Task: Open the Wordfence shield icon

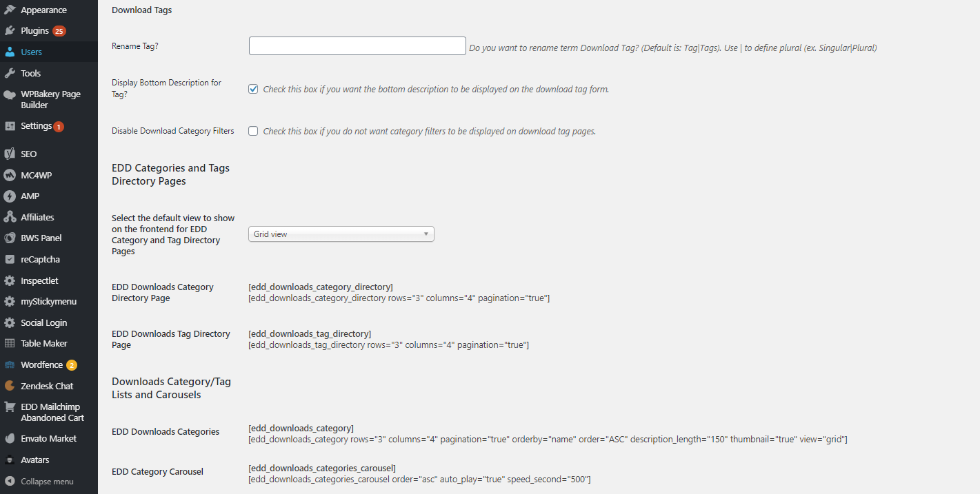Action: (x=10, y=365)
